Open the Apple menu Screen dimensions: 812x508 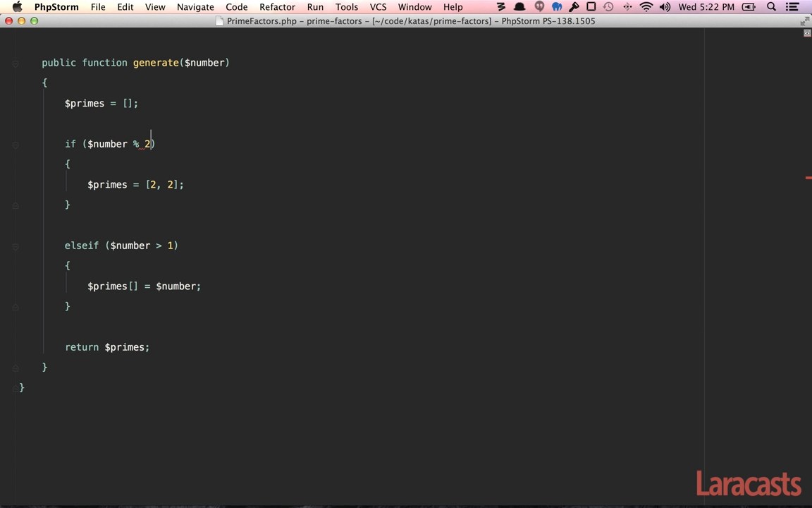point(17,7)
